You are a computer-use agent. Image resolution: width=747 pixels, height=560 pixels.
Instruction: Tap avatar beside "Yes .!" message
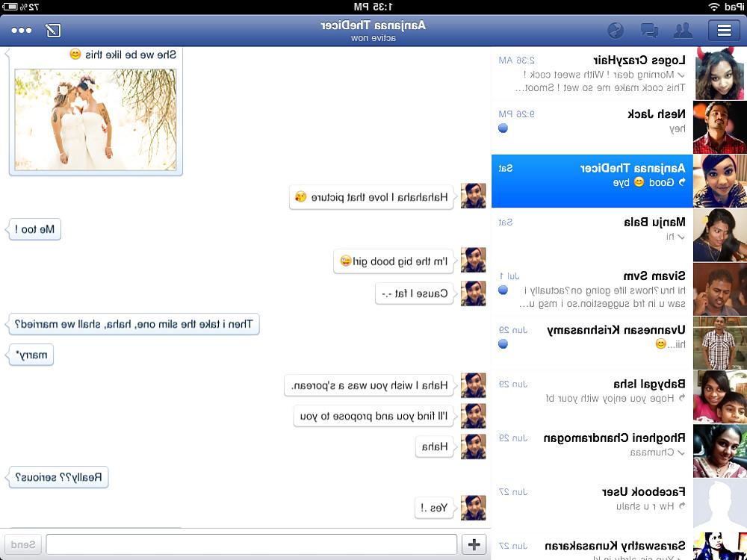click(x=473, y=508)
